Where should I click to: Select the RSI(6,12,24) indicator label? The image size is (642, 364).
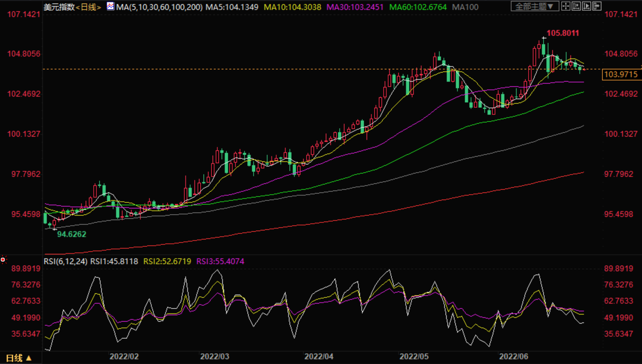[x=65, y=261]
